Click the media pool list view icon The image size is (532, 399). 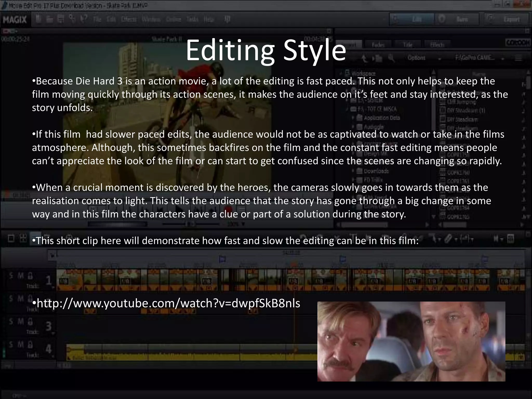[518, 58]
